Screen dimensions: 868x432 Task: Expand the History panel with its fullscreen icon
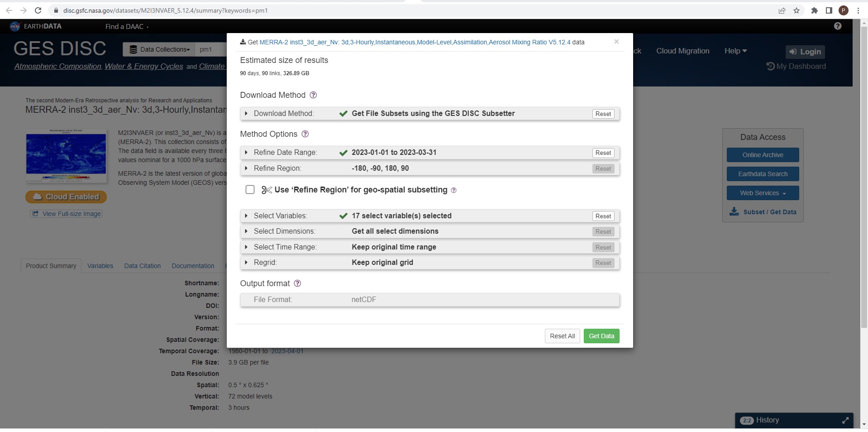846,420
